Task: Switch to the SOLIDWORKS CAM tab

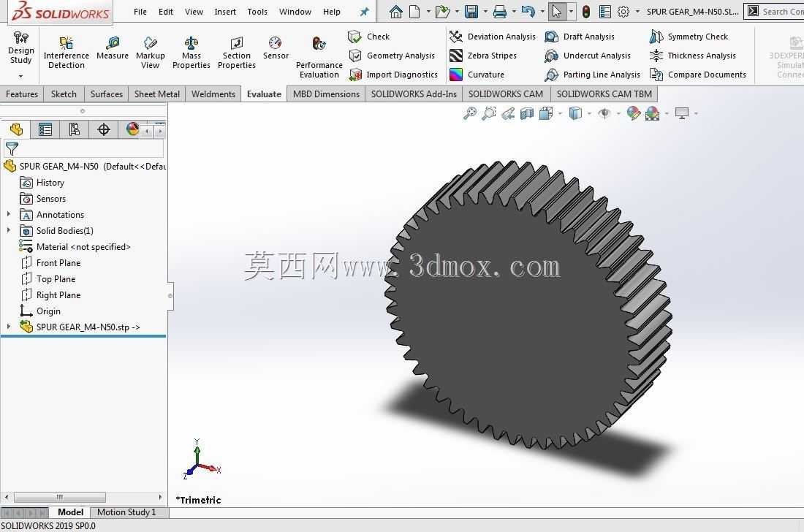Action: coord(506,94)
